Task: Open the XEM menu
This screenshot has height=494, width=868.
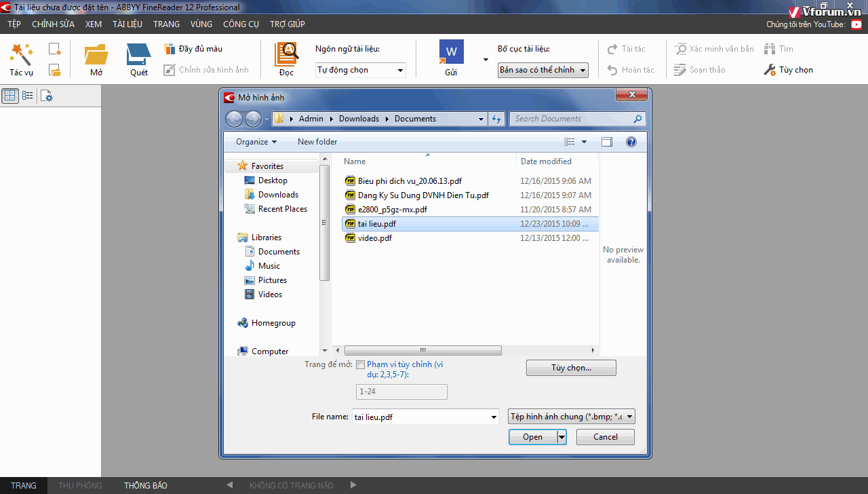Action: point(94,24)
